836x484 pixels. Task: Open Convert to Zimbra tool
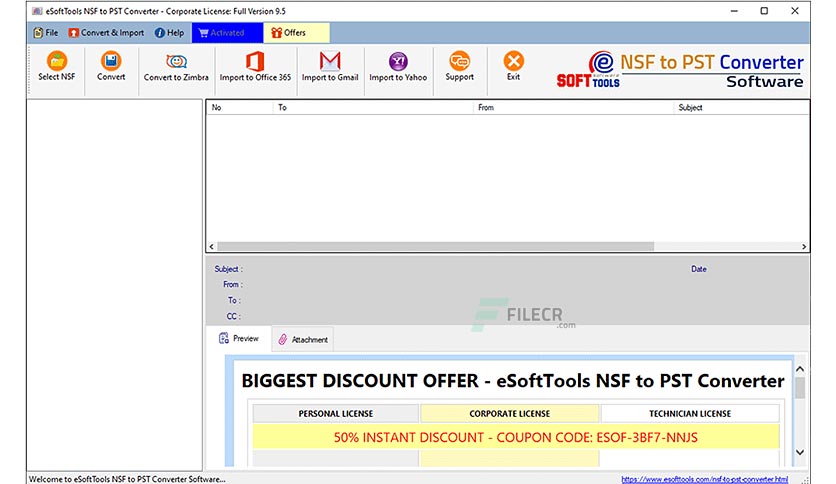click(x=176, y=67)
